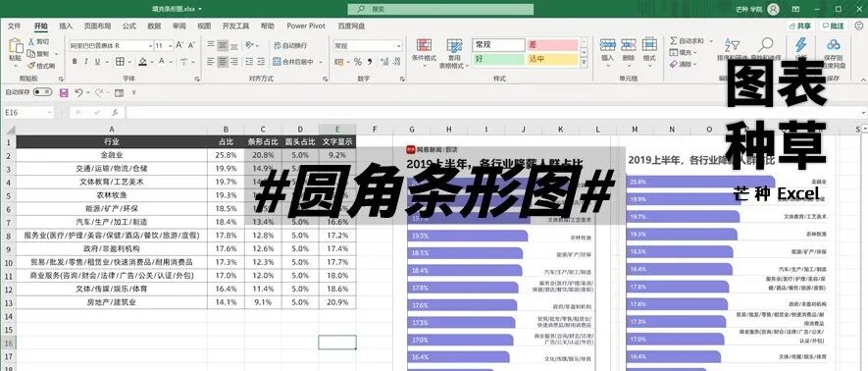
Task: Select cell A2 containing 金融业
Action: (111, 155)
